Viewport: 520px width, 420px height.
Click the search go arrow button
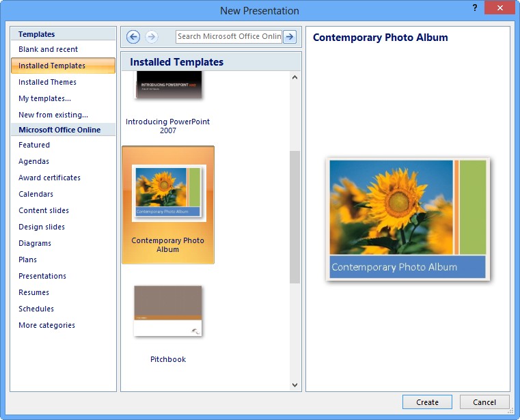coord(290,37)
